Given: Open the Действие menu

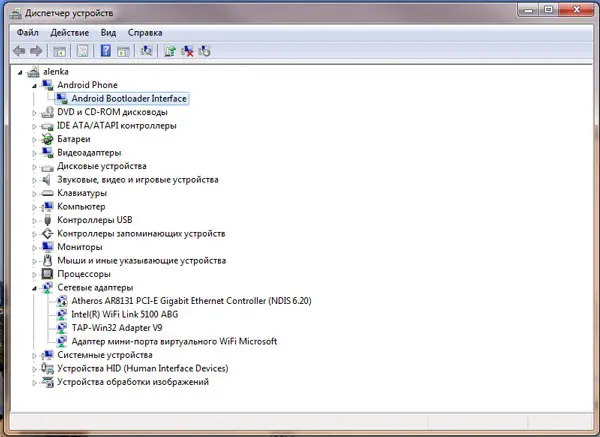Looking at the screenshot, I should coord(70,33).
